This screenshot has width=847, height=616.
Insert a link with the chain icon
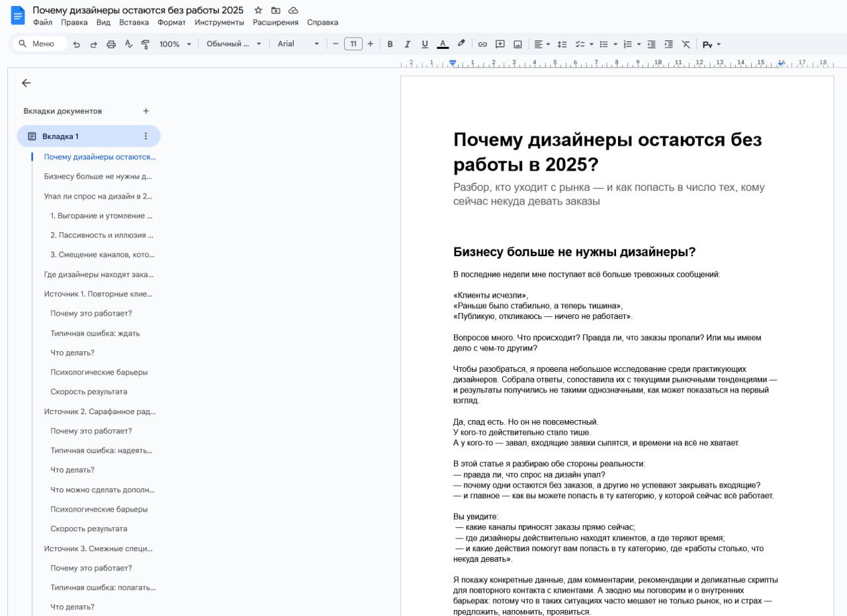click(x=482, y=44)
